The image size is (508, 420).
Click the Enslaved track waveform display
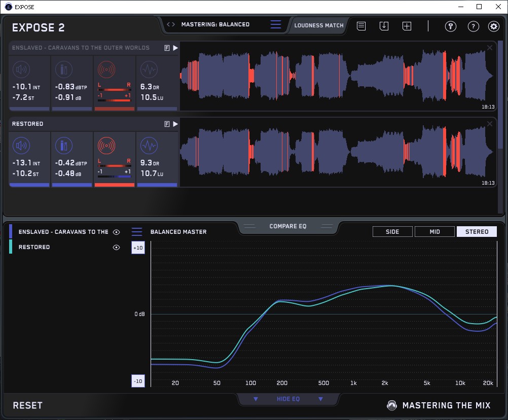click(x=338, y=76)
